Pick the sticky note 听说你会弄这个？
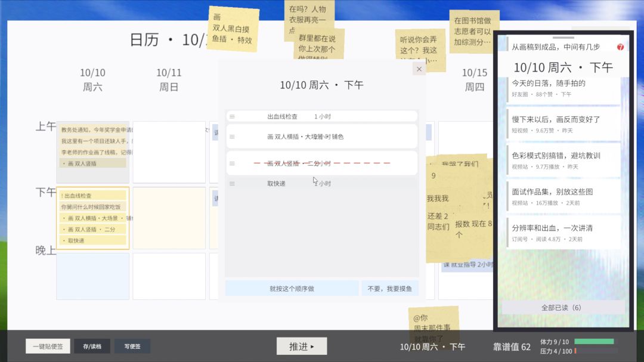 420,49
